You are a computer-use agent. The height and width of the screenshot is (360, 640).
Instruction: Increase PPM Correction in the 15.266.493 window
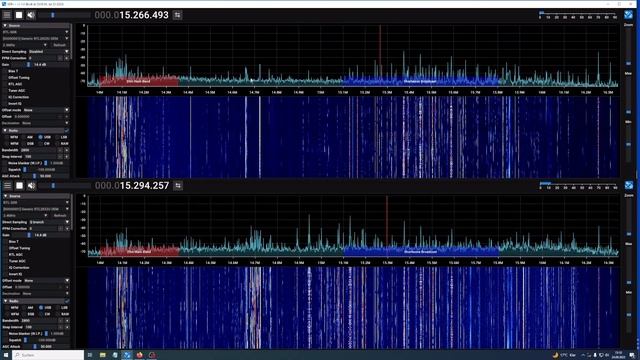[67, 58]
